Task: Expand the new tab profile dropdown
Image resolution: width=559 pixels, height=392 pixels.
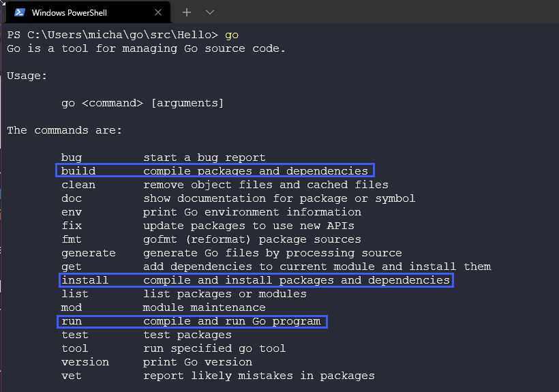Action: (x=210, y=12)
